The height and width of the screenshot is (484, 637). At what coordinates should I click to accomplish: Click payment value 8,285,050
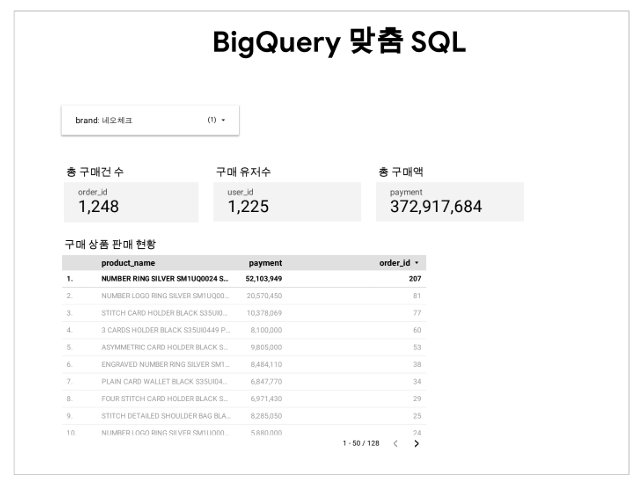pos(266,416)
